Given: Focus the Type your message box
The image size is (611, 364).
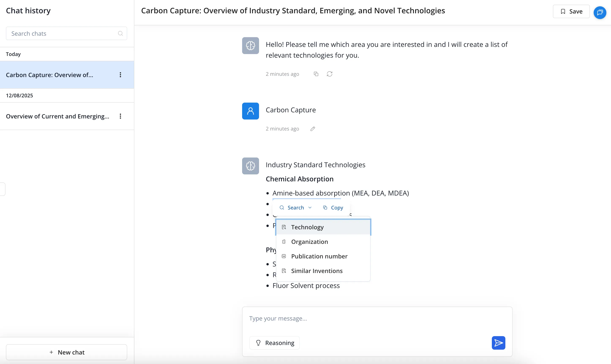Looking at the screenshot, I should tap(377, 318).
